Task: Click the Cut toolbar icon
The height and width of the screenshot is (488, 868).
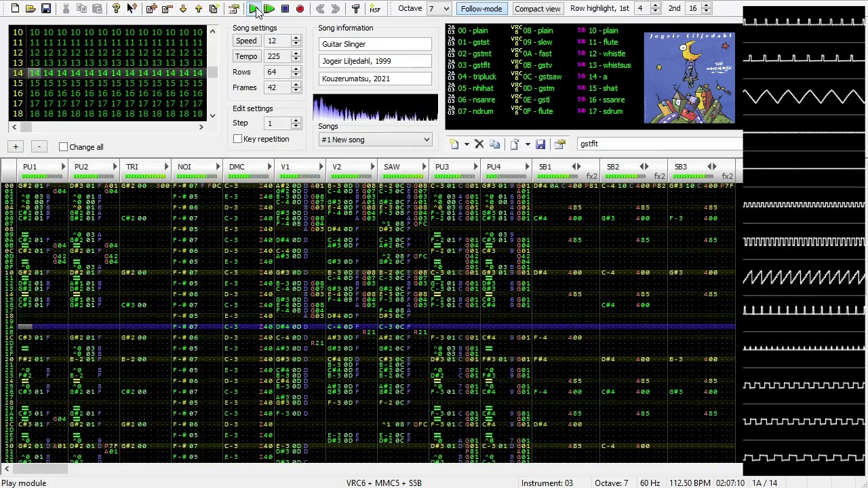Action: (66, 9)
